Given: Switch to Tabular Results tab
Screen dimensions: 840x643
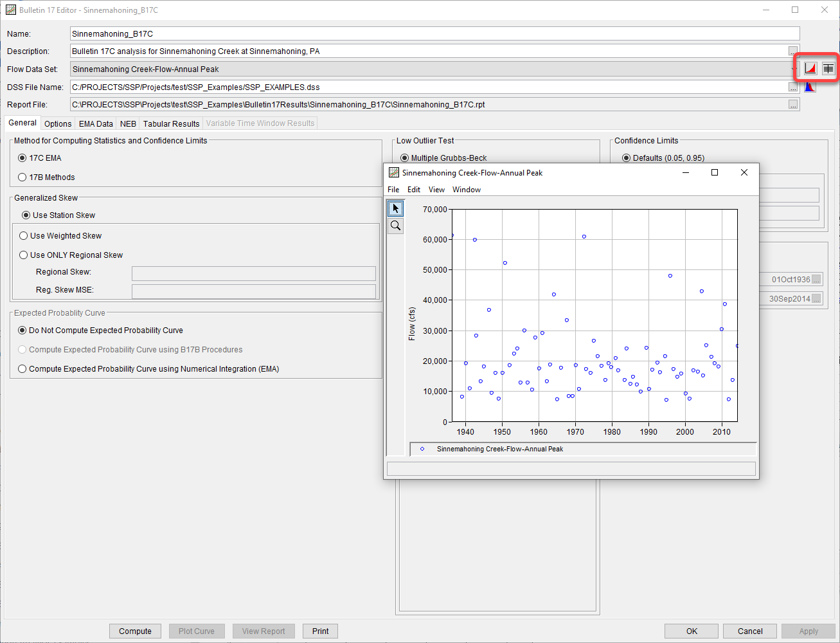Looking at the screenshot, I should click(x=171, y=123).
